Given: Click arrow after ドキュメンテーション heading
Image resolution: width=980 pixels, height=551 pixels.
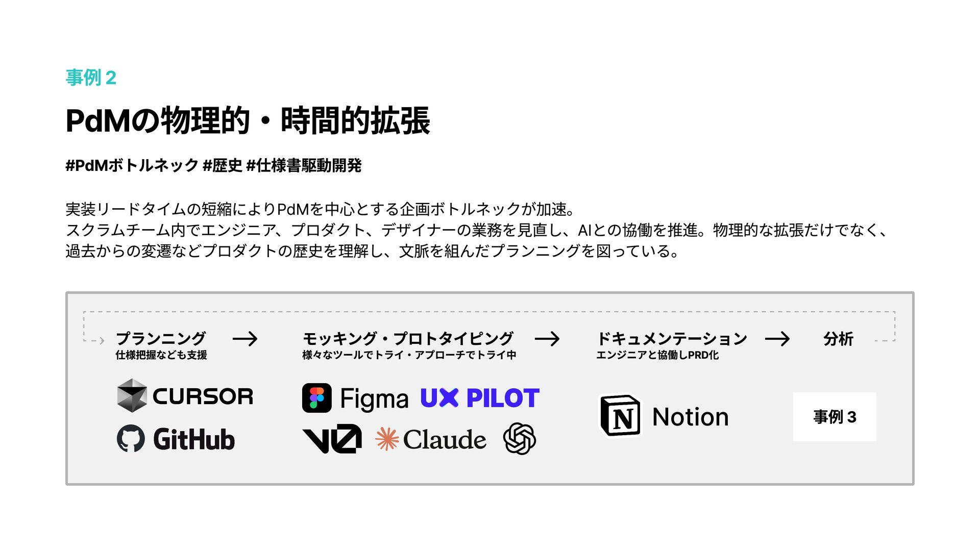Looking at the screenshot, I should 777,339.
